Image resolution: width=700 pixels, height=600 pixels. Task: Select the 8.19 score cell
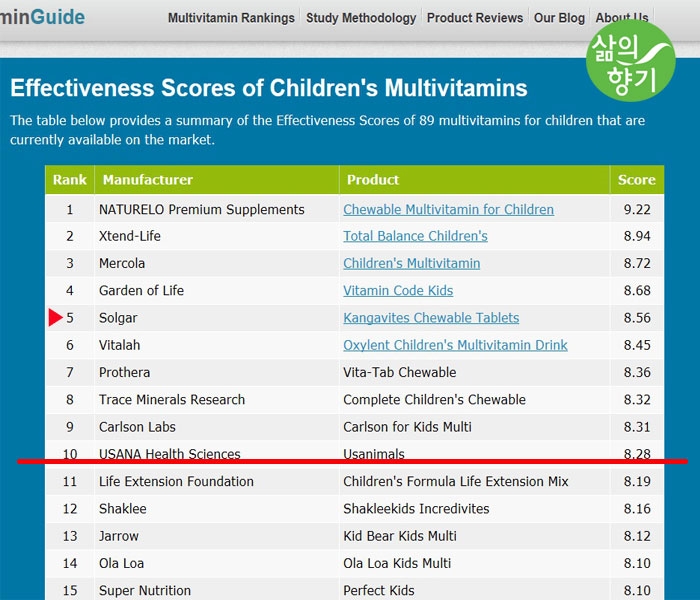pyautogui.click(x=637, y=481)
